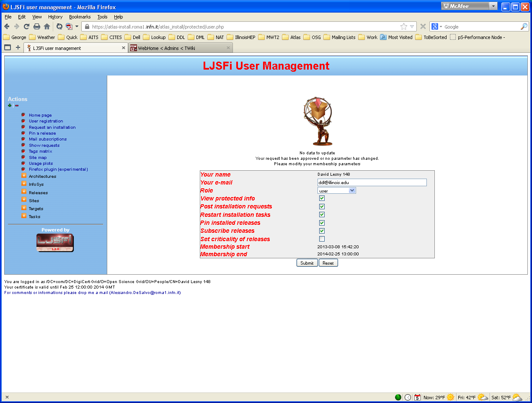Uncheck the 'Subscribe releases' checkbox
Viewport: 532px width, 403px height.
(x=322, y=231)
